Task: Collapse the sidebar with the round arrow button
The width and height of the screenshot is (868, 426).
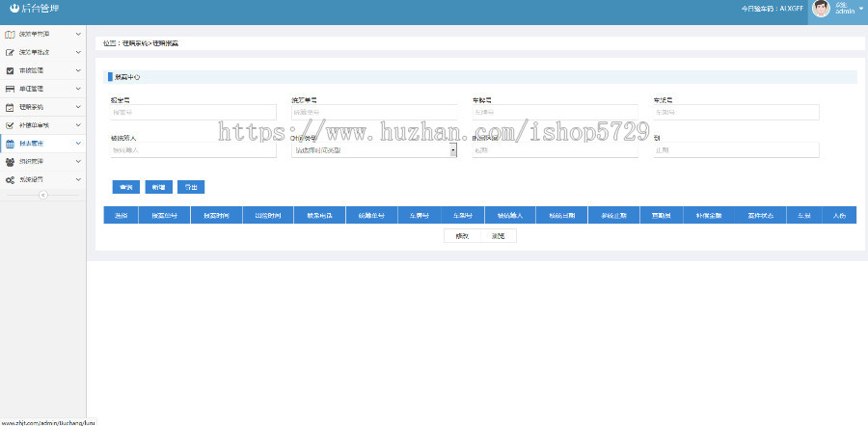Action: click(x=43, y=195)
